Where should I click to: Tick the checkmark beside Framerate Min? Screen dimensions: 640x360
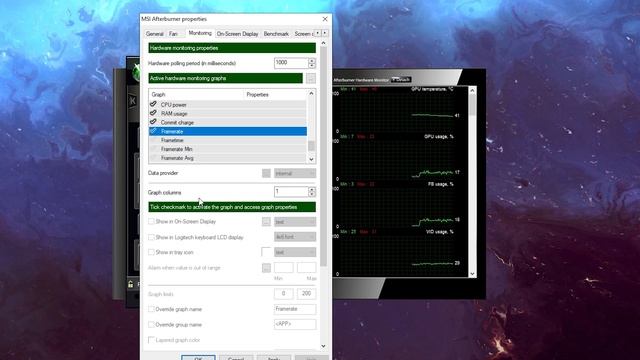(x=153, y=149)
